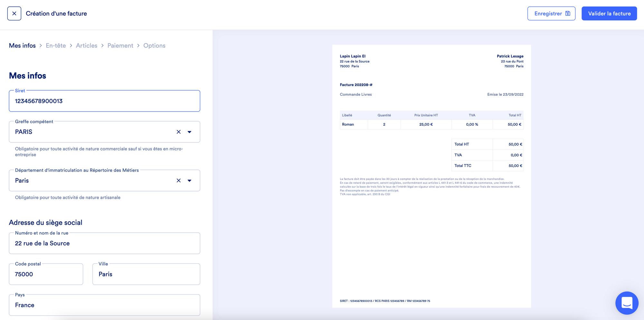Open the Articles step
Screen dimensions: 644x320
(86, 45)
